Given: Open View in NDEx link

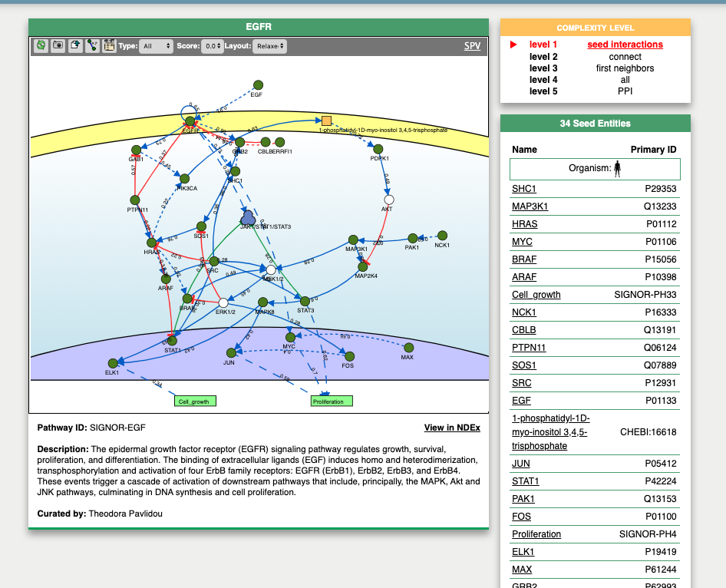Looking at the screenshot, I should click(x=452, y=428).
